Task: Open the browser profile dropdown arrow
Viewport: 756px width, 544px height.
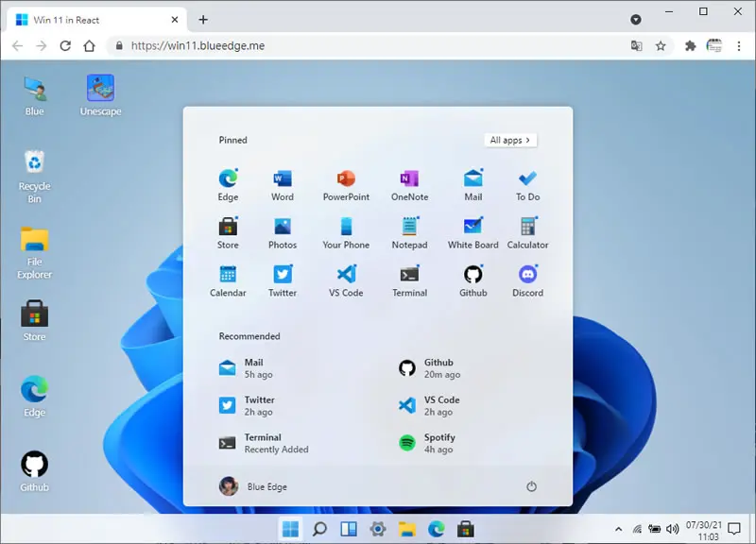Action: [x=636, y=19]
